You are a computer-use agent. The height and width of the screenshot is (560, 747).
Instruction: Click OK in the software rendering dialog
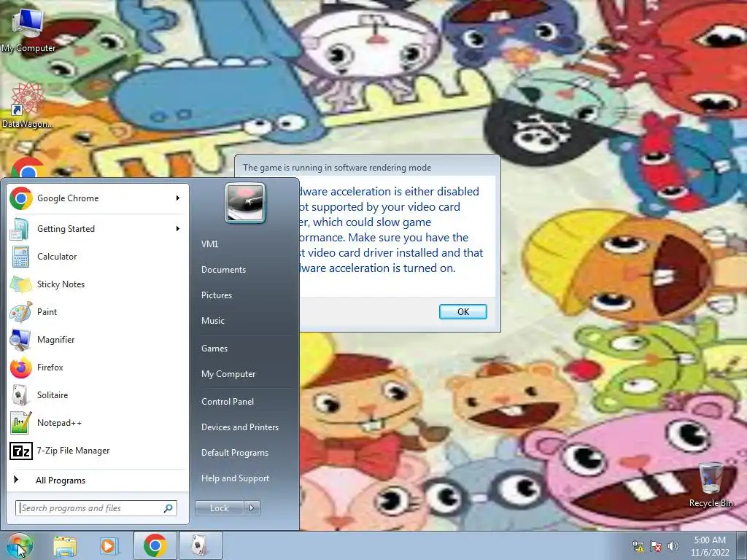click(462, 311)
